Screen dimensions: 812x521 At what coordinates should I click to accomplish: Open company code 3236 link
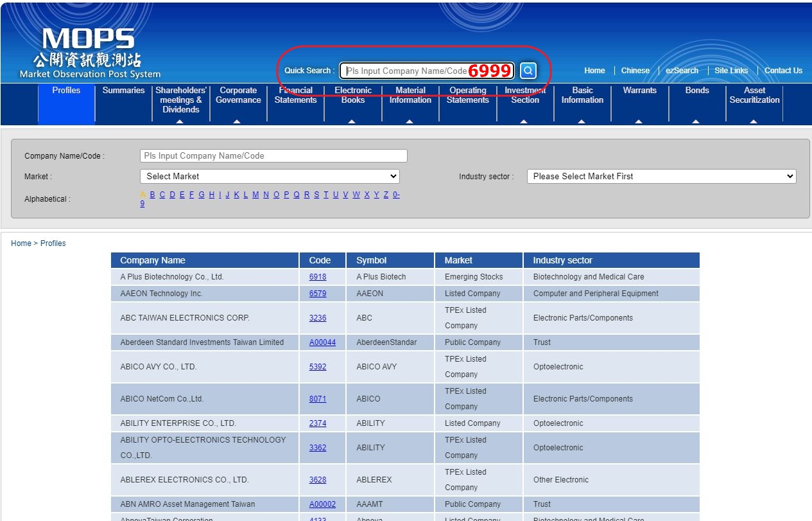click(x=318, y=318)
